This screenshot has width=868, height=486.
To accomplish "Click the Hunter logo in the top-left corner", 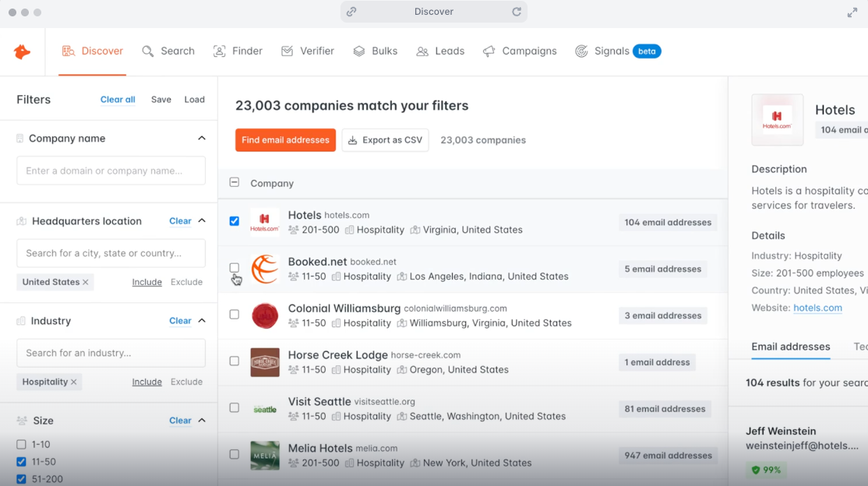I will pos(21,51).
